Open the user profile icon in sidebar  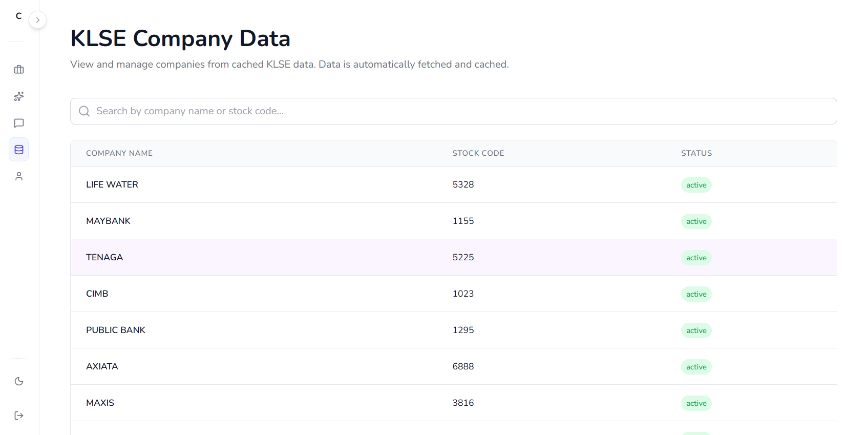[x=19, y=176]
